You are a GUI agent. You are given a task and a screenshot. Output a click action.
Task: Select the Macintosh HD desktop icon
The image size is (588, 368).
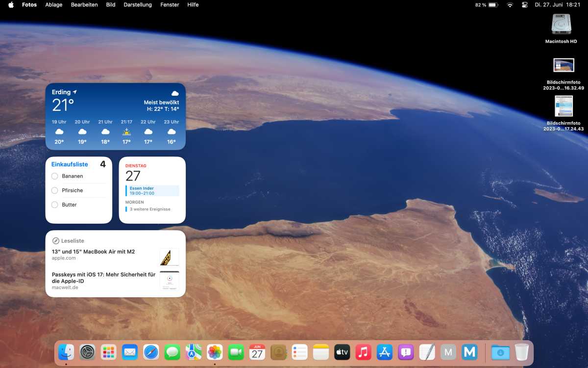(561, 24)
